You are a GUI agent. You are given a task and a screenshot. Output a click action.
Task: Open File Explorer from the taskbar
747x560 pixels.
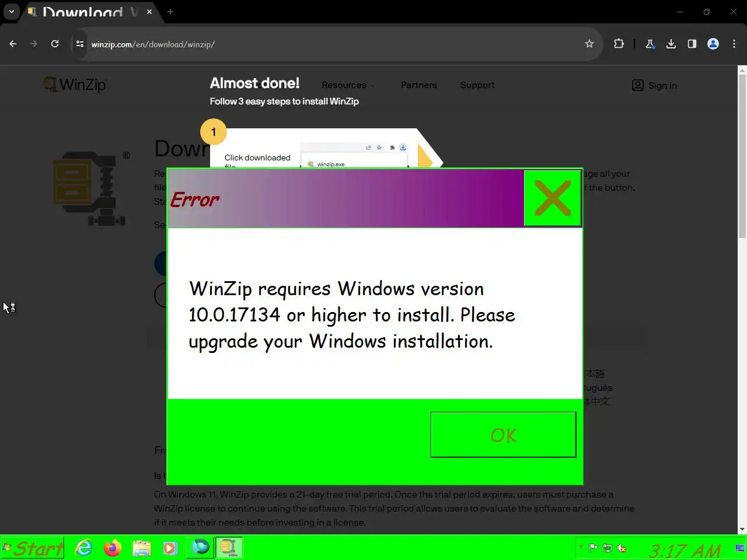142,548
